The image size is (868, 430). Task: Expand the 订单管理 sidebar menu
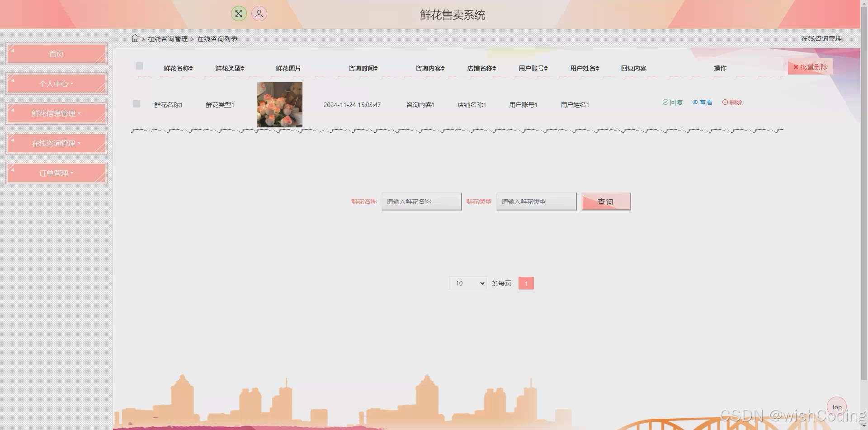56,173
